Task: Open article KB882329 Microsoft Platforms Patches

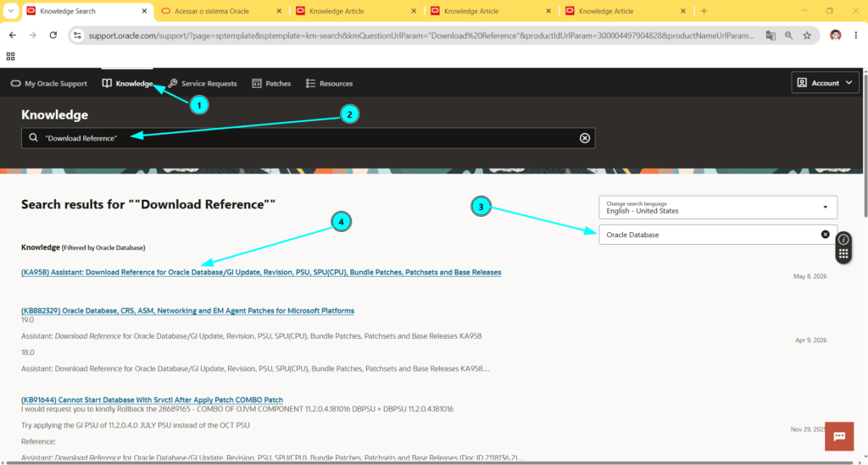Action: pyautogui.click(x=187, y=311)
